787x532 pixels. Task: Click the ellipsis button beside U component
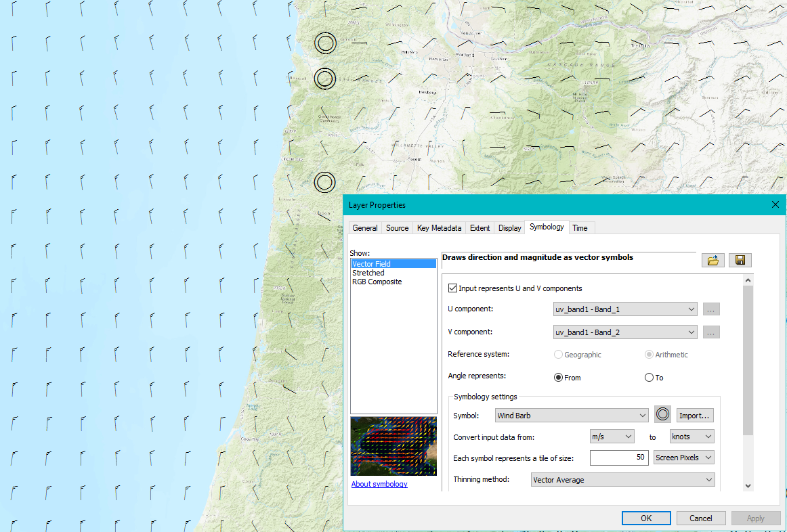(710, 309)
